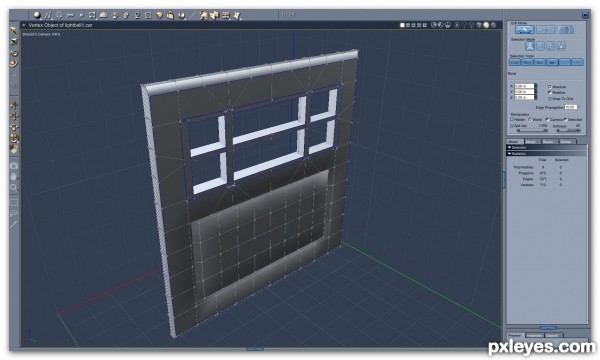This screenshot has width=600, height=360.
Task: Collapse the Statistics section triangle
Action: click(509, 153)
